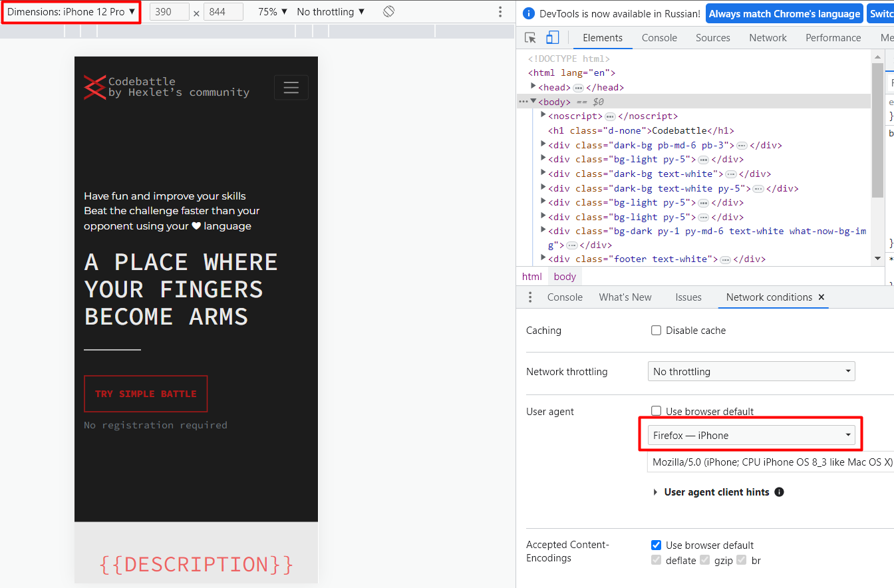Collapse the body element node
Image resolution: width=894 pixels, height=588 pixels.
[533, 101]
